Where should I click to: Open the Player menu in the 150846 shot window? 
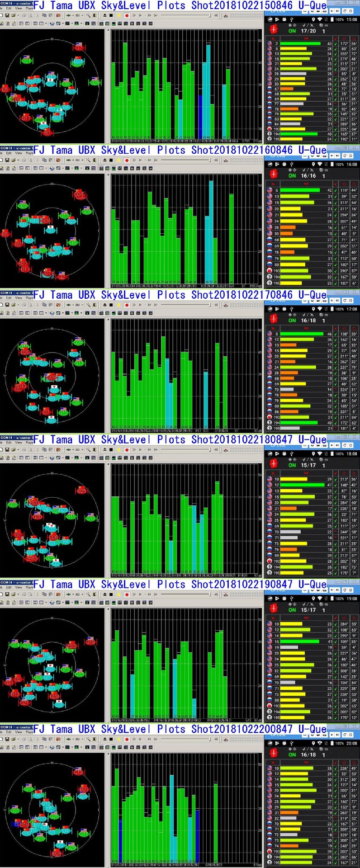[x=29, y=8]
